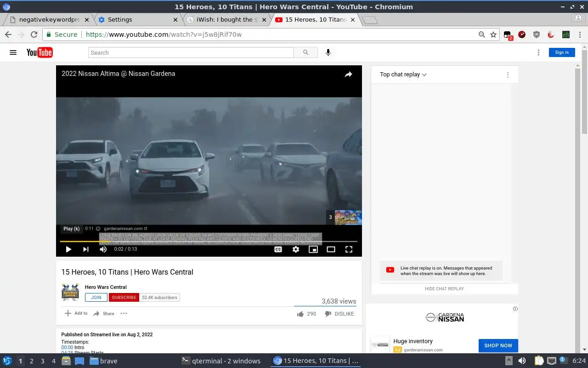The image size is (588, 368).
Task: Open the gardenanissan.com link in the player
Action: point(125,229)
